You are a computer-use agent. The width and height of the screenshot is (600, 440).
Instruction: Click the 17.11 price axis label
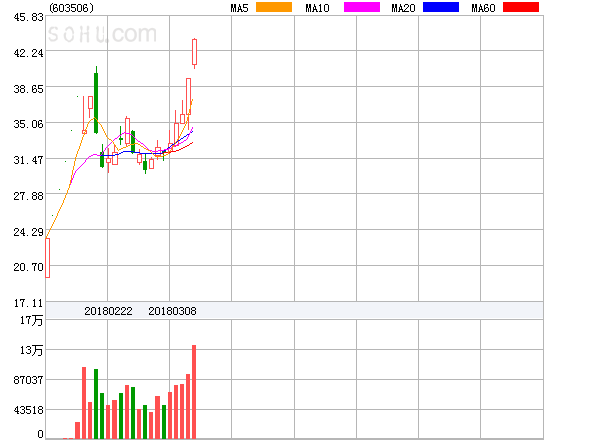point(29,303)
